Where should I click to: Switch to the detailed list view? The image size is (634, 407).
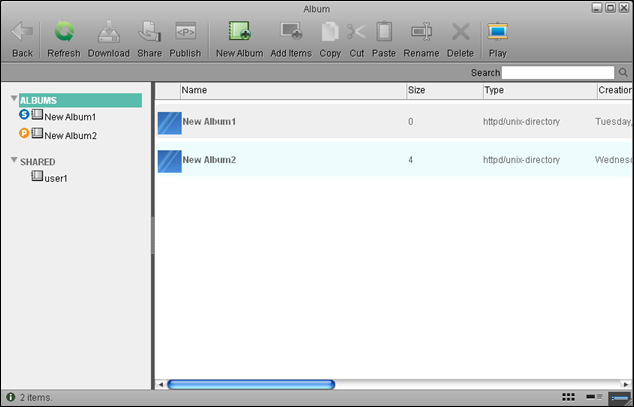[x=618, y=397]
